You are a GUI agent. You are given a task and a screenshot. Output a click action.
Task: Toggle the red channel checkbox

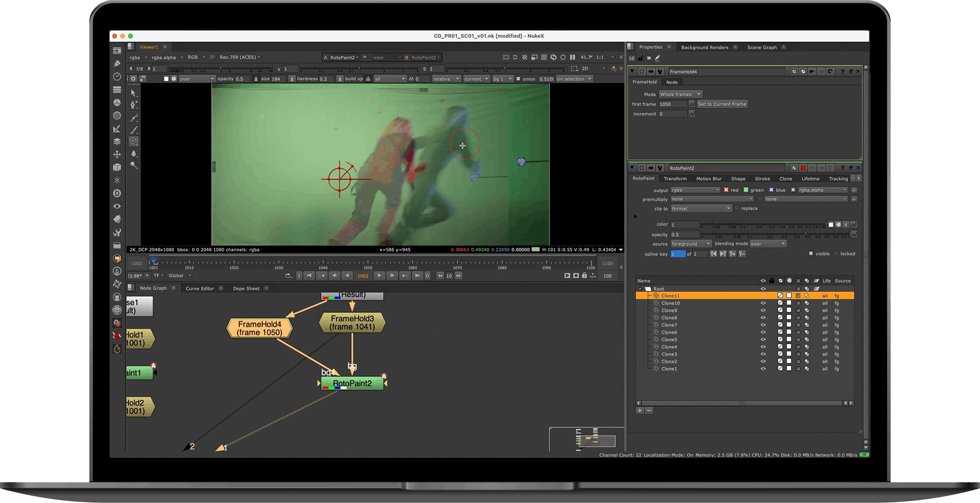coord(726,190)
